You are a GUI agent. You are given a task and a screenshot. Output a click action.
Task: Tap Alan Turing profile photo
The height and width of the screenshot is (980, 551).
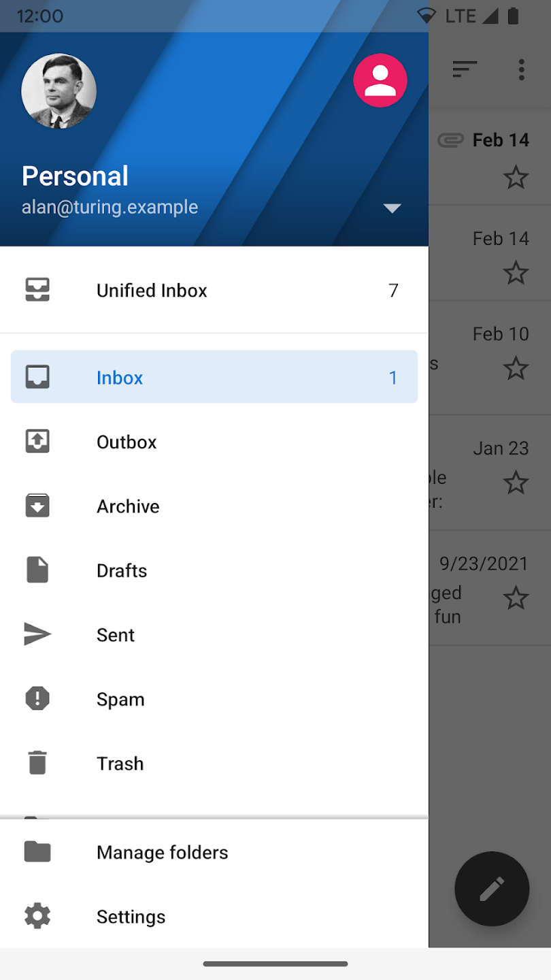(59, 91)
